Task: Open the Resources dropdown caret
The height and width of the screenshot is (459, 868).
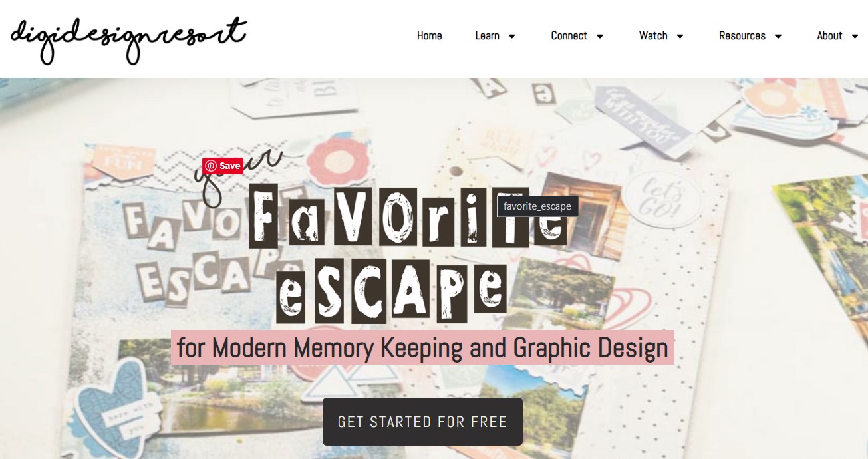Action: 778,37
